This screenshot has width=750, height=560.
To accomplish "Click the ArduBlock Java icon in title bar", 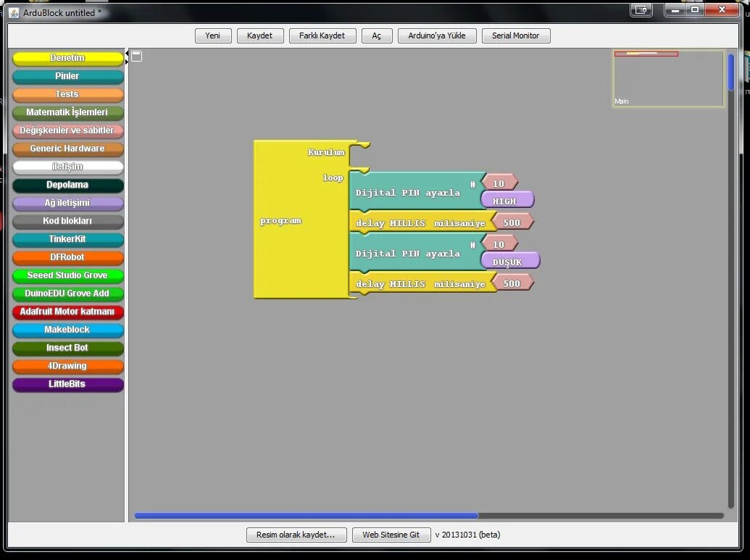I will pos(14,13).
